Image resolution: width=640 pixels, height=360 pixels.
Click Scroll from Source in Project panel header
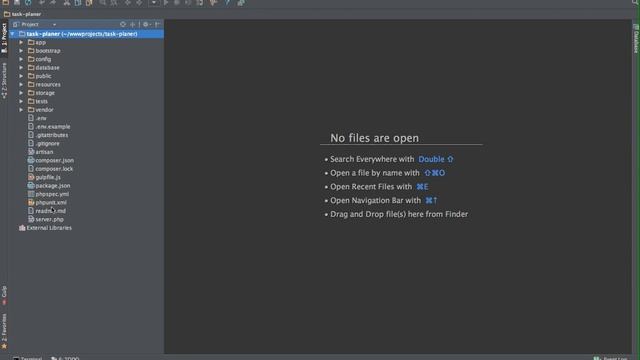pyautogui.click(x=123, y=24)
